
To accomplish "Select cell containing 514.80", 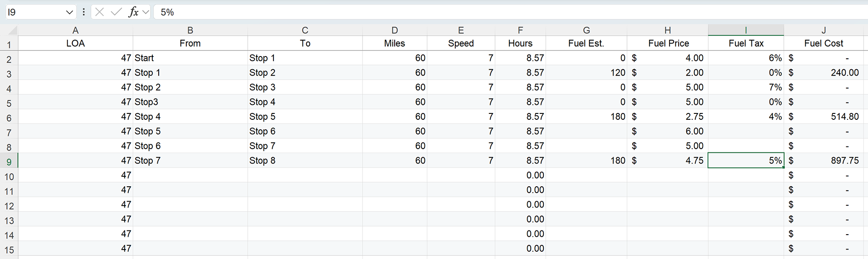I will (x=824, y=117).
